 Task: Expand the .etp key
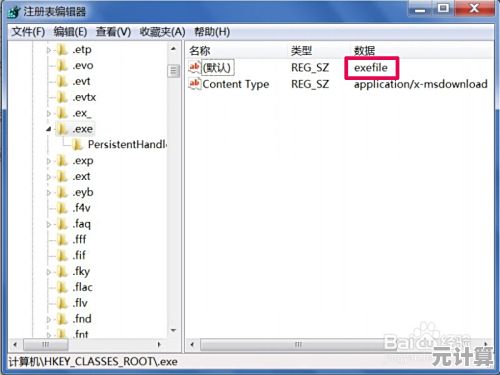coord(49,50)
